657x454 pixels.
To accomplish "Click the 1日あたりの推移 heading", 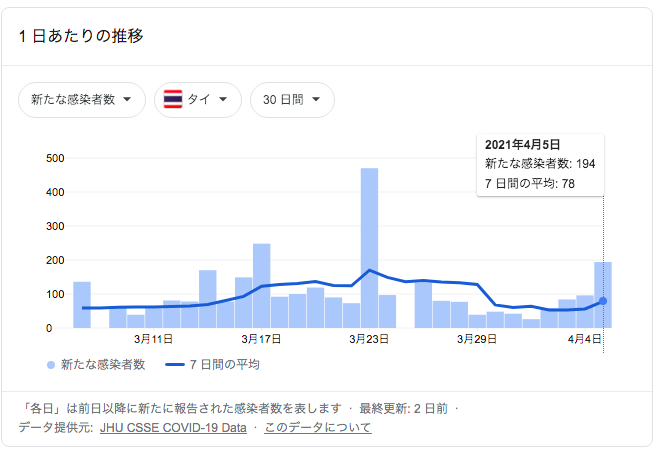I will pos(81,36).
